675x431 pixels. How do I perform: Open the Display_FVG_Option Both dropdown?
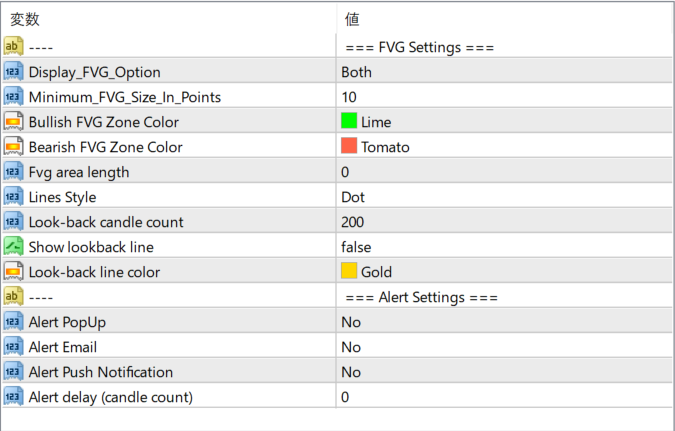[x=356, y=72]
